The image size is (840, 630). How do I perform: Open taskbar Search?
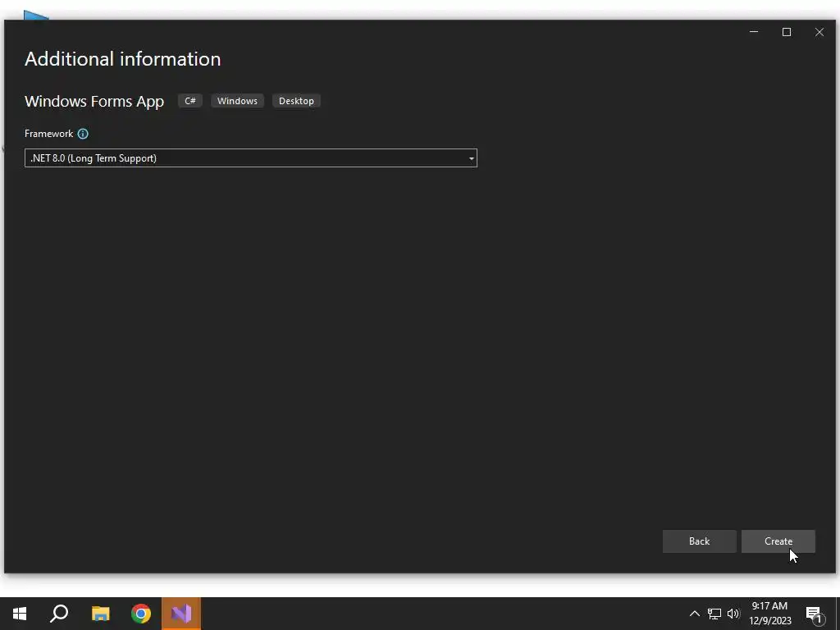click(x=59, y=614)
